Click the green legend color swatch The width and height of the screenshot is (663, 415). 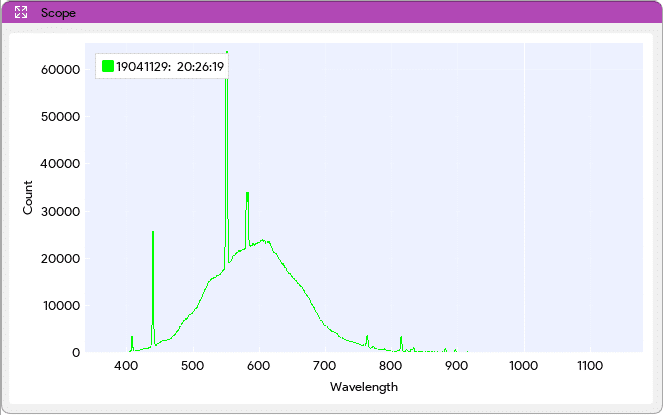(108, 67)
